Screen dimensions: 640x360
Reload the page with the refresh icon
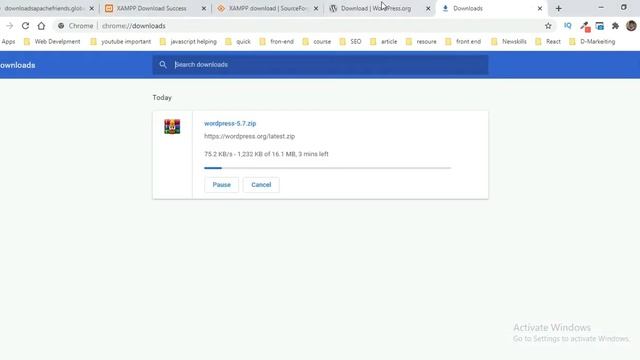point(25,26)
